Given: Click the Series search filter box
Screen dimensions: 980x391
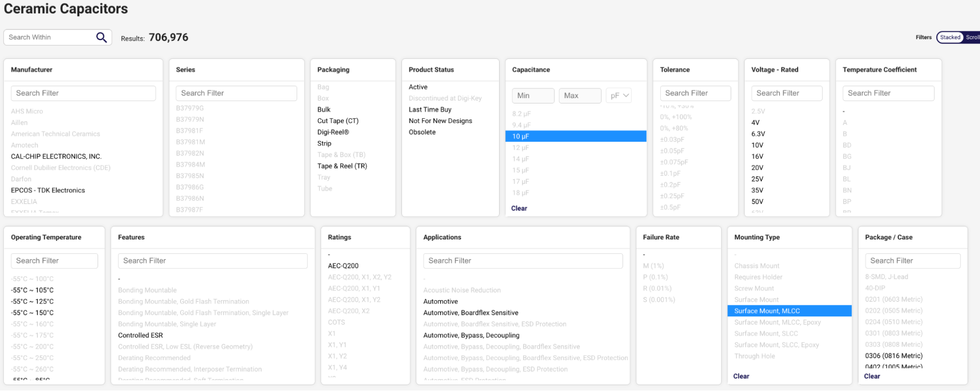Looking at the screenshot, I should [x=236, y=93].
